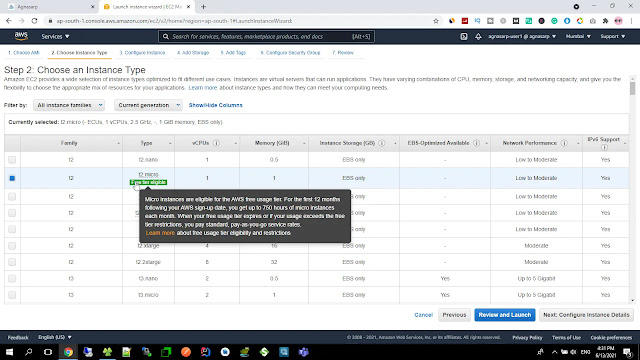
Task: Open Windows notification center icon
Action: point(627,352)
